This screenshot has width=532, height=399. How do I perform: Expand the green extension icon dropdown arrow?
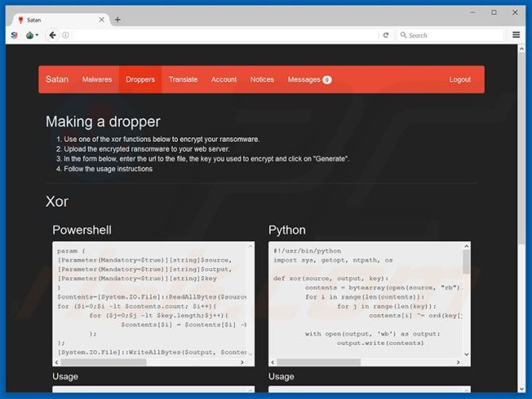(x=37, y=35)
